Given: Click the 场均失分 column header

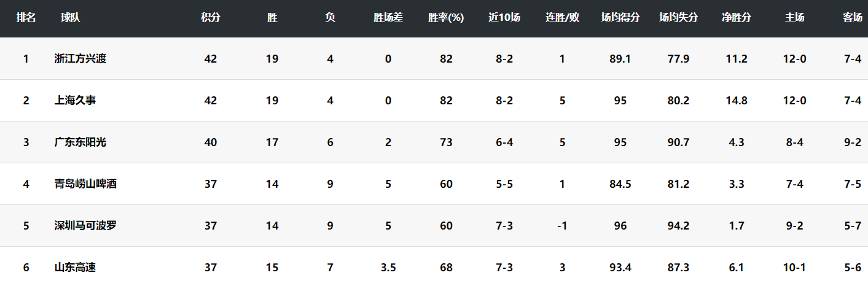Looking at the screenshot, I should (x=678, y=18).
